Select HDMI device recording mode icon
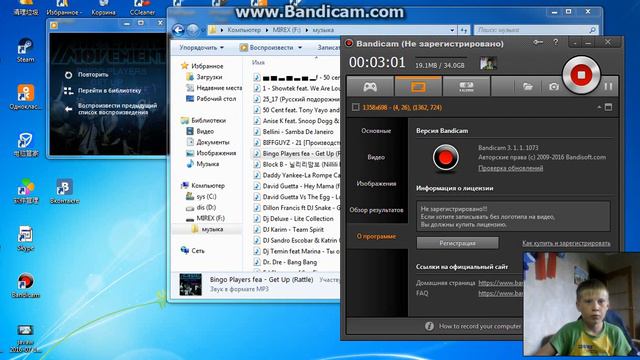The image size is (640, 360). point(466,87)
